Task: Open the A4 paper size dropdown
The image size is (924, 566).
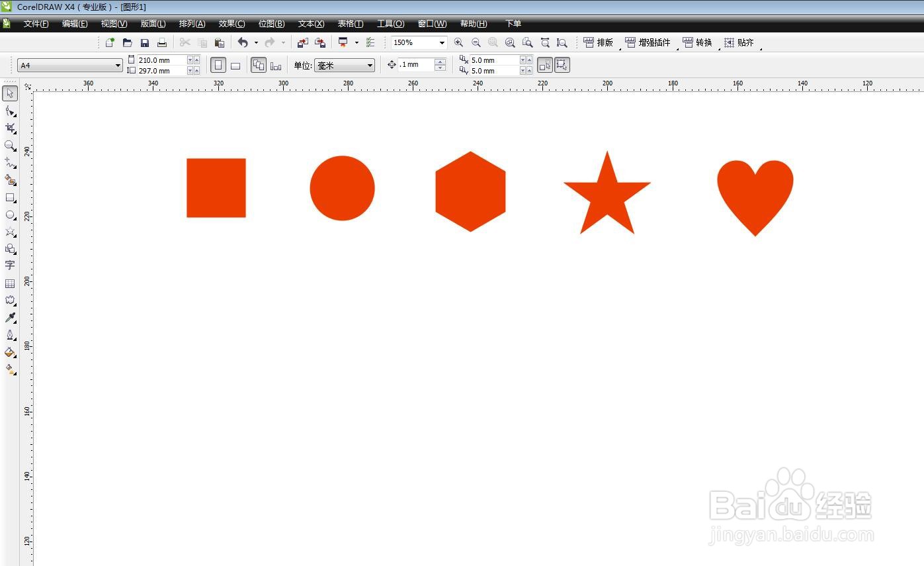Action: (x=118, y=66)
